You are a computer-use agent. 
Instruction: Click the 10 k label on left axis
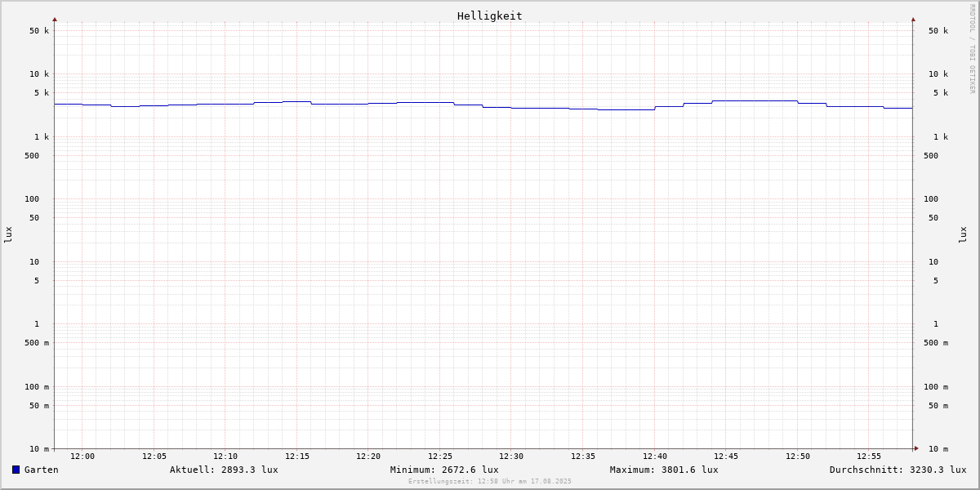pos(39,74)
